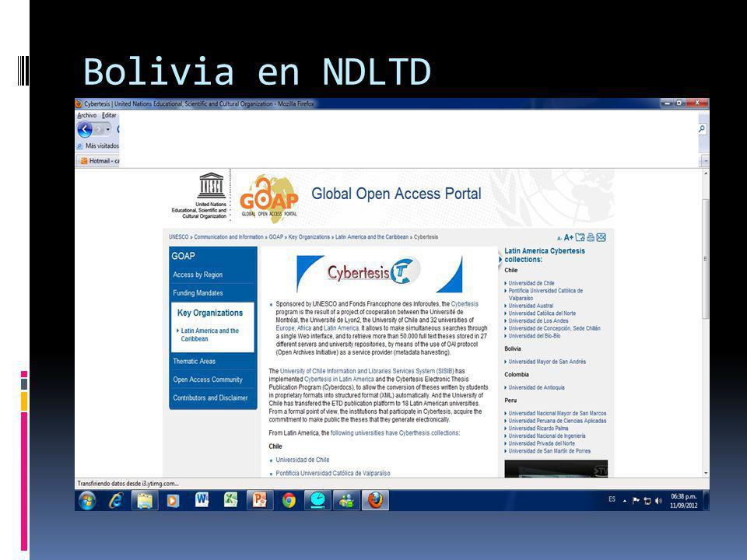Switch to PowerPoint in taskbar
The image size is (747, 560).
[260, 500]
